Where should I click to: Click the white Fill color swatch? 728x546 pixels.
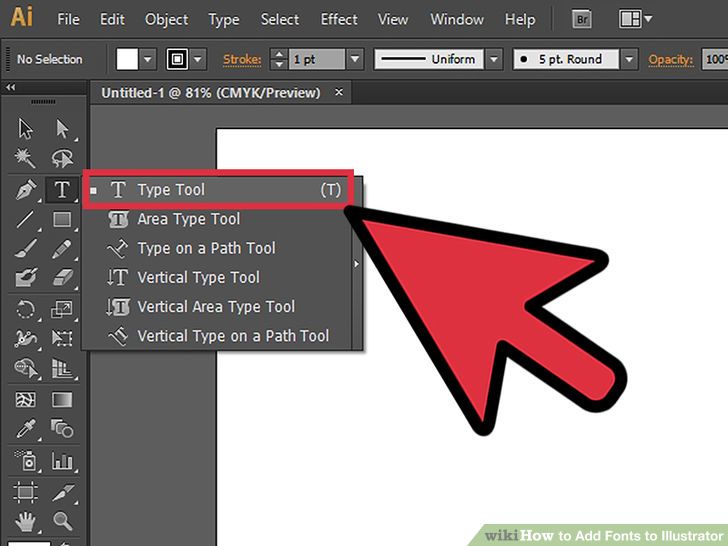pos(127,59)
